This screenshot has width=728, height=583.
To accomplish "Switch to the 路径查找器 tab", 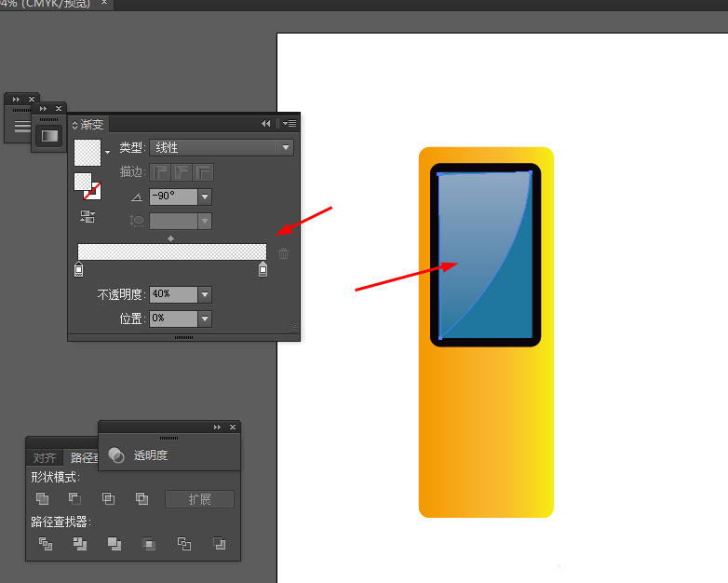I will click(x=84, y=457).
